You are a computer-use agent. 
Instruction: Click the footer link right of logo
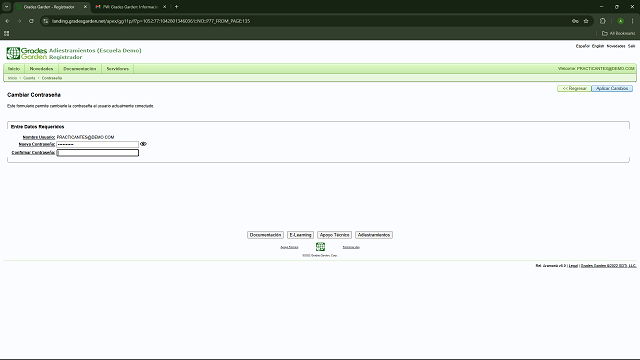coord(351,247)
